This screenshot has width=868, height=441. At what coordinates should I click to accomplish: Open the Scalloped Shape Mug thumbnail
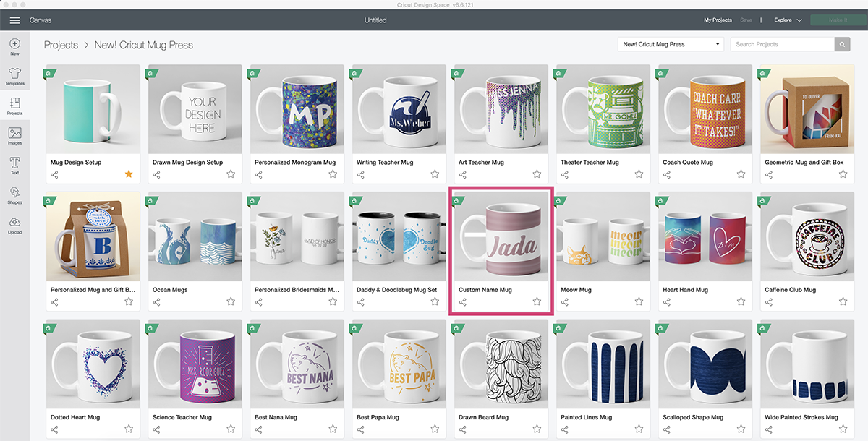(706, 364)
